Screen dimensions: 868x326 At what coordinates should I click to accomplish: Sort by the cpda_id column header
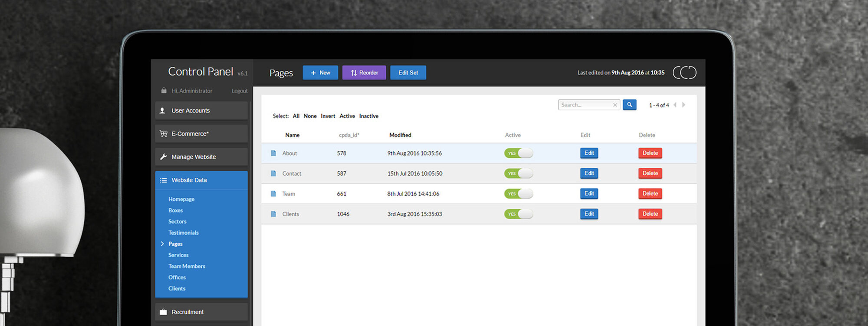coord(349,135)
